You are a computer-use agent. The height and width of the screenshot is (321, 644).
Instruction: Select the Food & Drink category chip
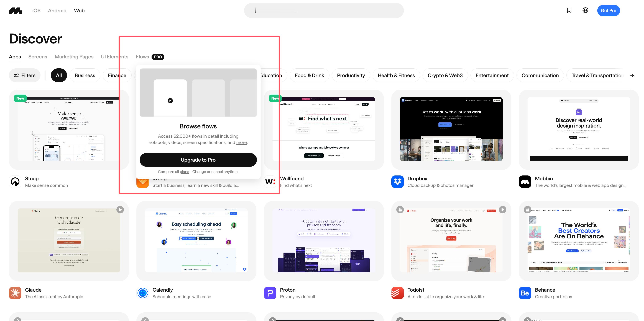[x=309, y=75]
